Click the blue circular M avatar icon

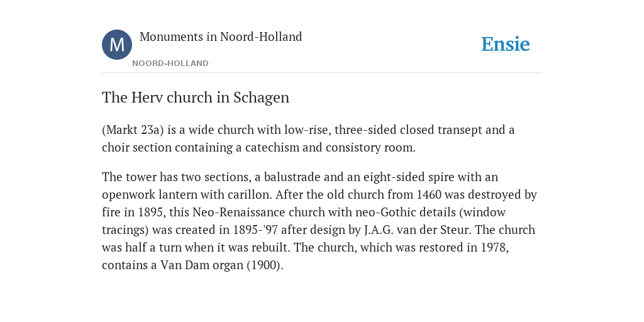coord(117,45)
